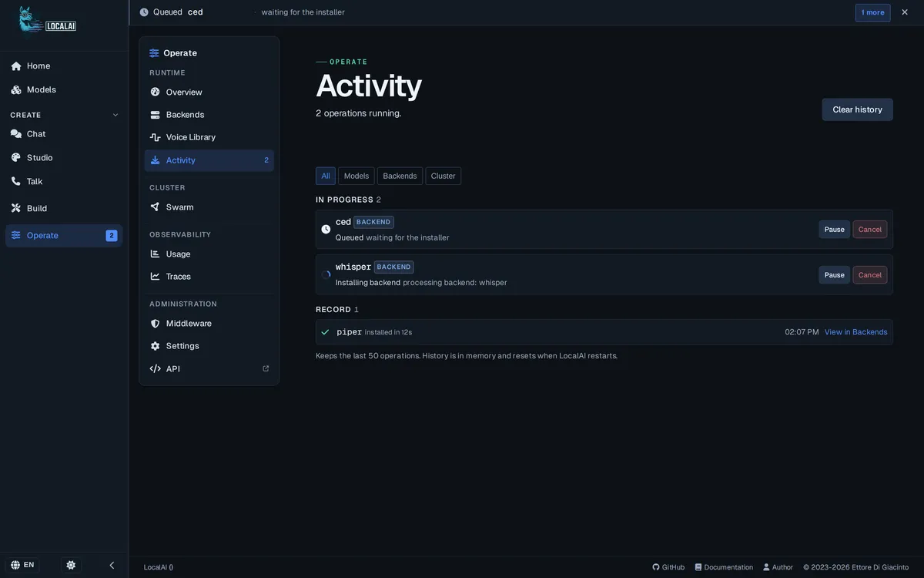This screenshot has width=924, height=578.
Task: Open Swarm under Cluster
Action: pos(209,207)
